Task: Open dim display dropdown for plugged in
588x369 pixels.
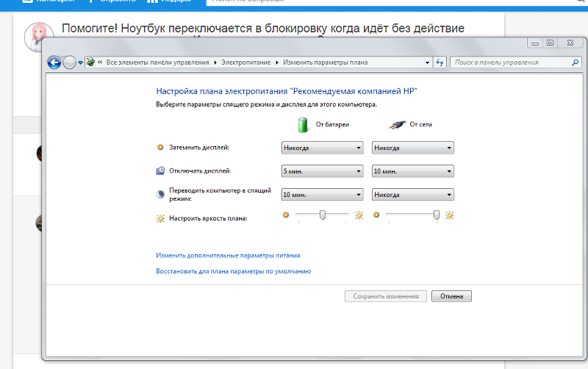Action: (x=412, y=148)
